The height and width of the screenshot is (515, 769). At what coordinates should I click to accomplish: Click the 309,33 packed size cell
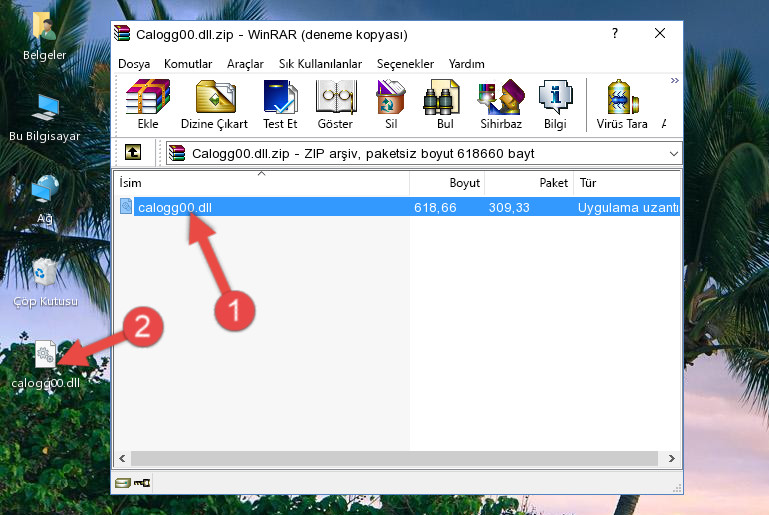(509, 207)
